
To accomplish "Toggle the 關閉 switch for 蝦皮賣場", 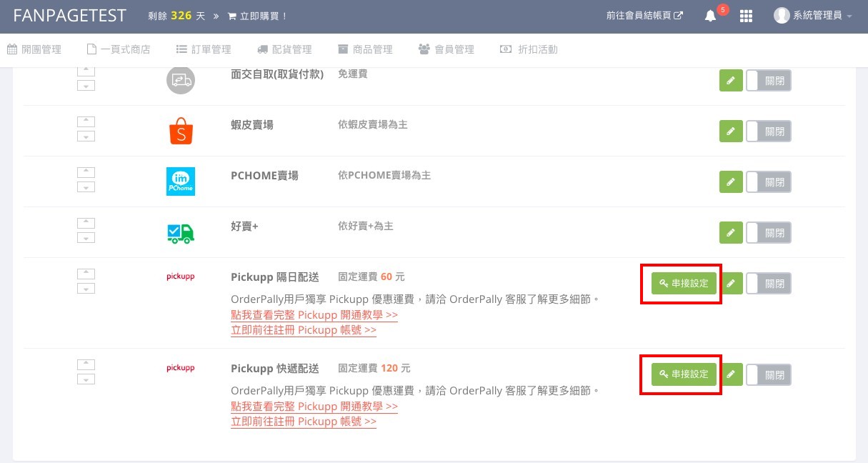I will point(769,131).
